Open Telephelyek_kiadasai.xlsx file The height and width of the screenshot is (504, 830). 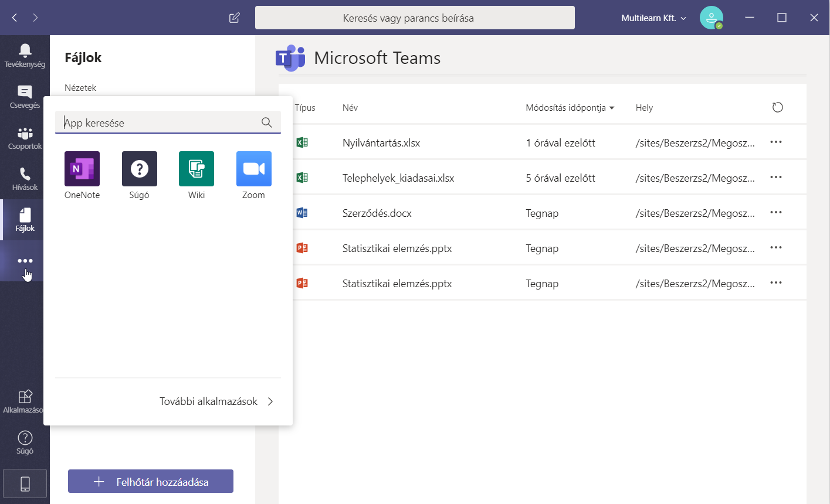click(x=398, y=178)
